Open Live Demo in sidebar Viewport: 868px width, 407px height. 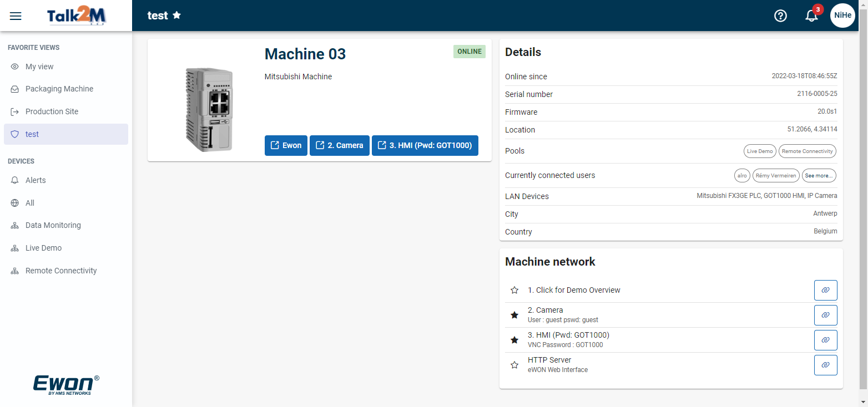(66, 248)
